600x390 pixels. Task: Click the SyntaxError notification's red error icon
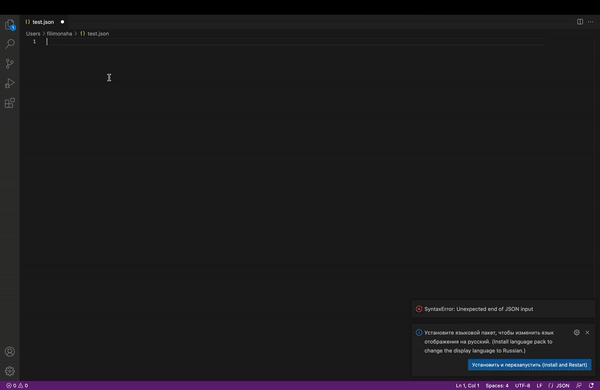click(x=419, y=309)
